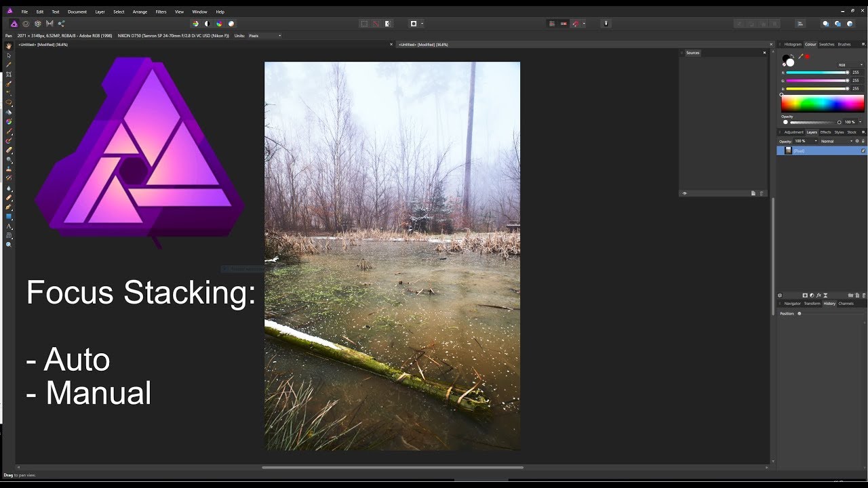Open the Layer menu
The height and width of the screenshot is (488, 868).
click(x=100, y=12)
